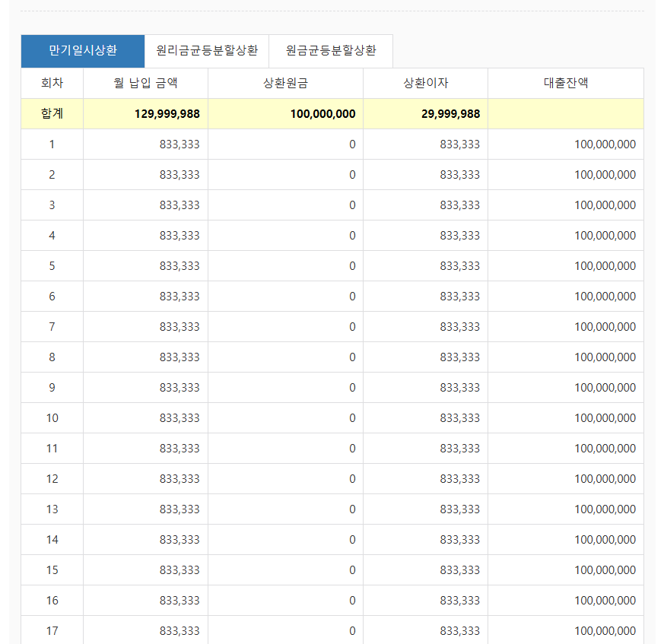
Task: Click interest 833,333 in row 16
Action: tap(460, 601)
